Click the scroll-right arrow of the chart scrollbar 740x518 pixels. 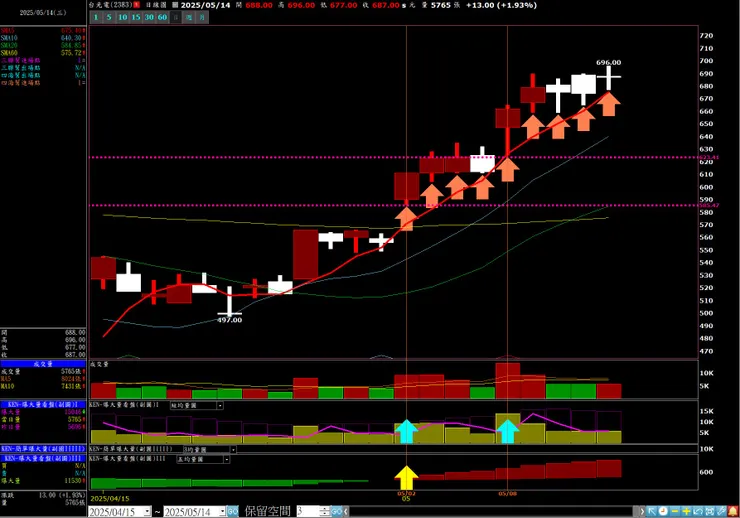[641, 511]
